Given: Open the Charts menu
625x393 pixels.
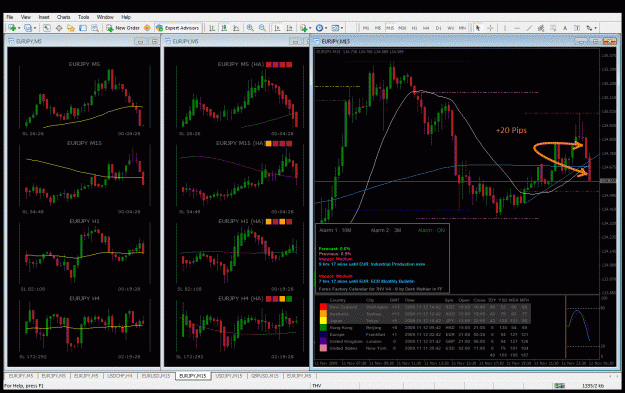Looking at the screenshot, I should click(x=63, y=17).
